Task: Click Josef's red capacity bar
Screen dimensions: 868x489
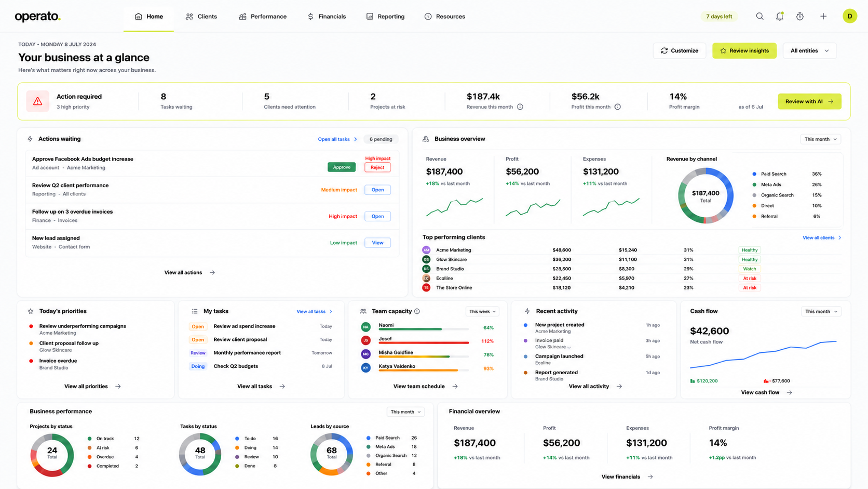Action: point(424,343)
